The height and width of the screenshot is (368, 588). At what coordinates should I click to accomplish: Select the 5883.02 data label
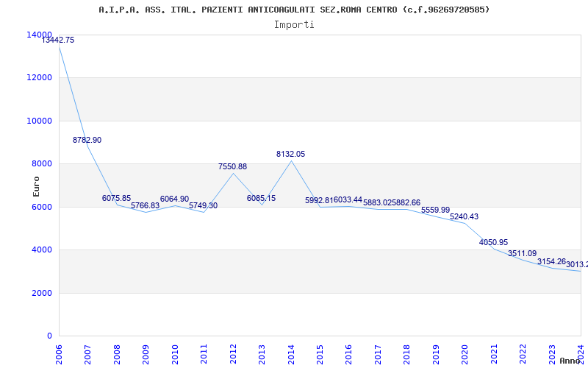(x=377, y=203)
